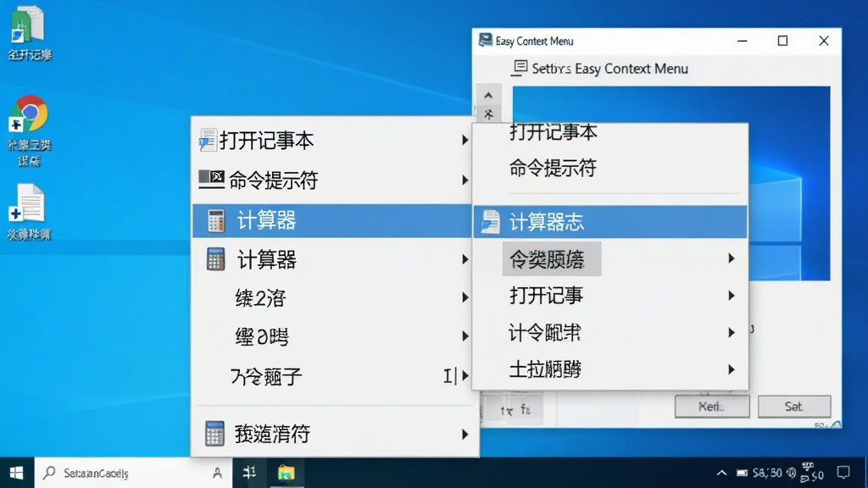Click the microphone icon in taskbar search
Viewport: 868px width, 488px height.
click(218, 473)
